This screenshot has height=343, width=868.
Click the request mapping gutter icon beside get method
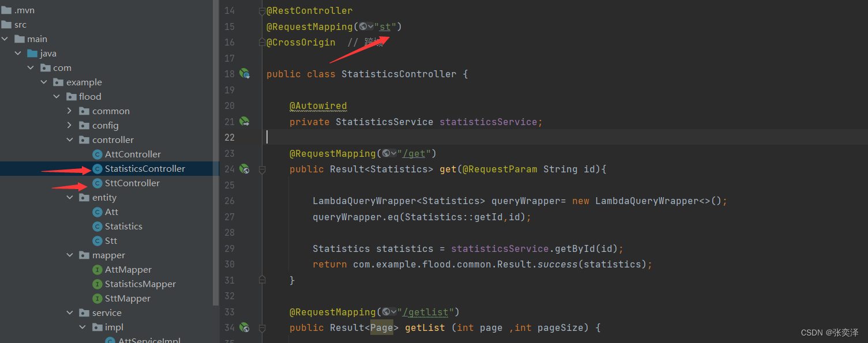click(x=245, y=169)
